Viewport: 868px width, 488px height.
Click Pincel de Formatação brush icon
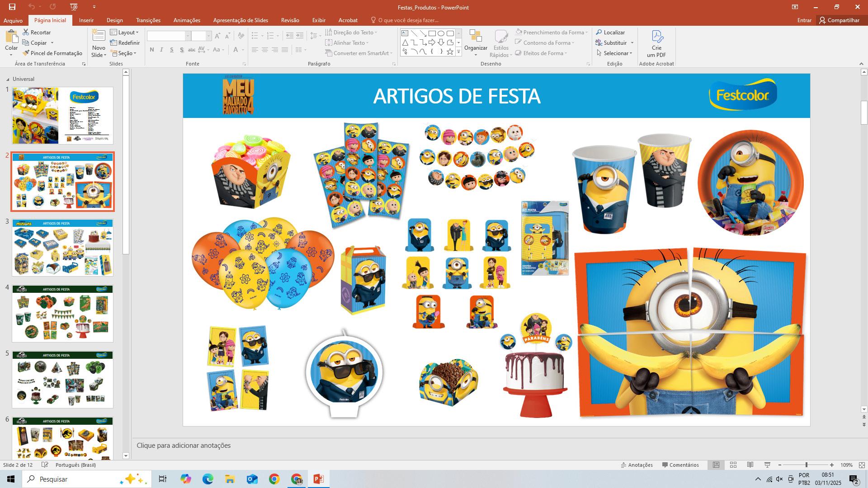[26, 53]
